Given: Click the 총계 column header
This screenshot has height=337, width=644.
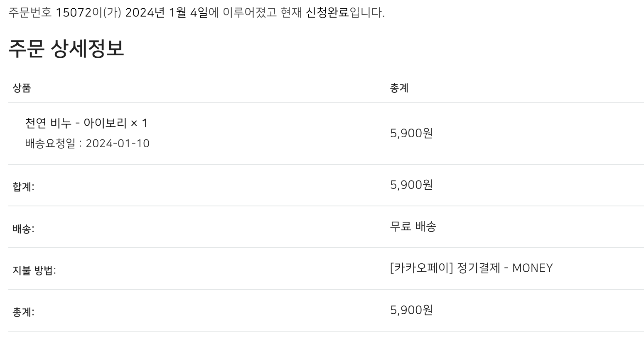Looking at the screenshot, I should [399, 88].
